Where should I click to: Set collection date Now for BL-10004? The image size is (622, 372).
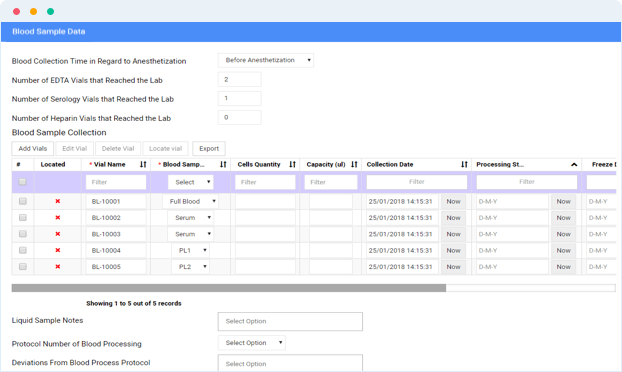click(453, 251)
